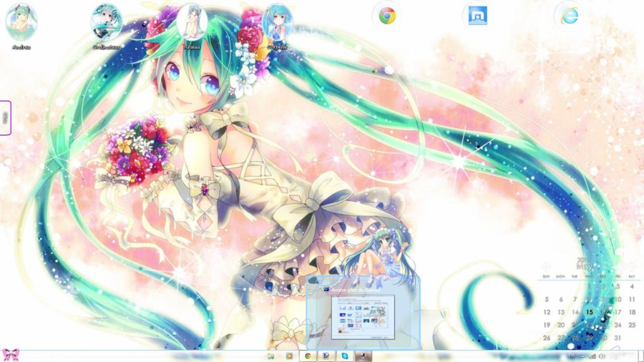Switch to the Skype taskbar button

coord(345,356)
